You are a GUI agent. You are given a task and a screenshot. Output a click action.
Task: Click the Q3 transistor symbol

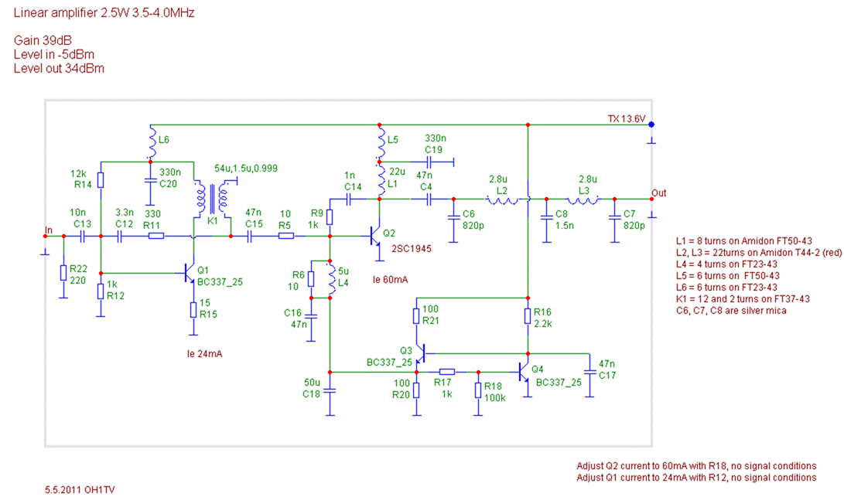pyautogui.click(x=419, y=353)
